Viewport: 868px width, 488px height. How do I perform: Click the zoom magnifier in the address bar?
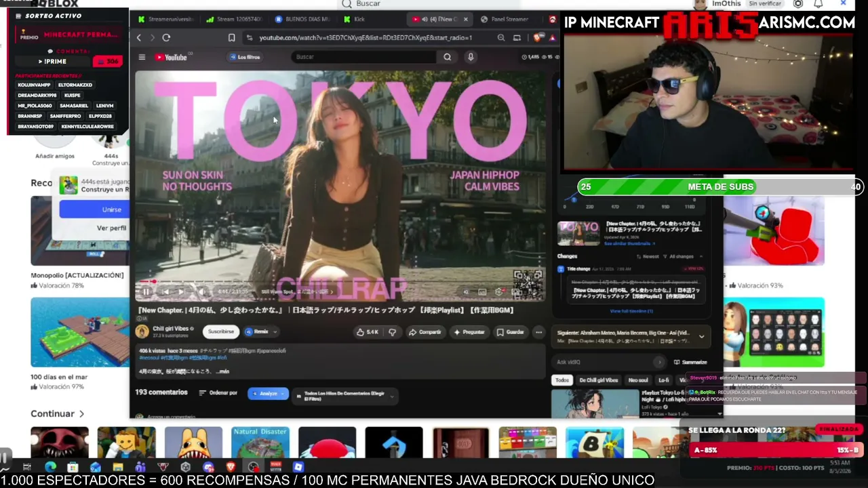pos(501,38)
